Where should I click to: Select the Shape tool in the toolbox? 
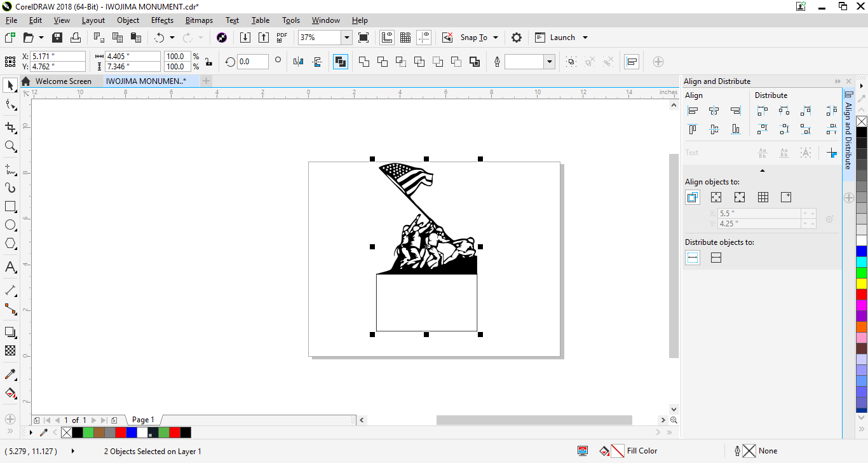10,105
